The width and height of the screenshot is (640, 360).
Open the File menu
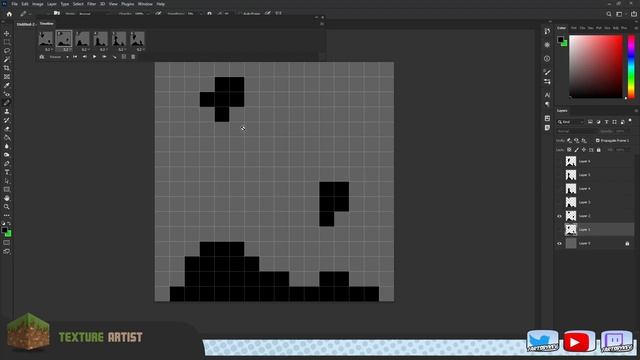click(x=14, y=4)
